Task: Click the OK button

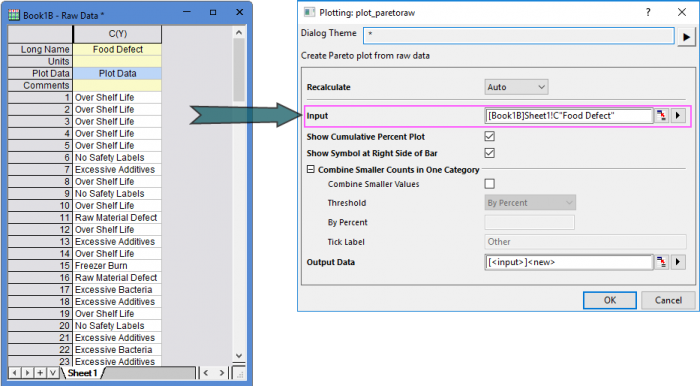Action: coord(610,300)
